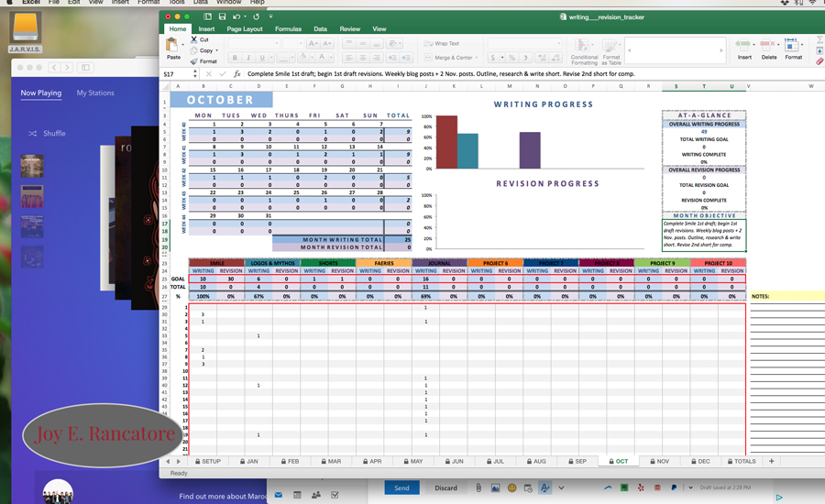
Task: Click the insert picture icon in mail window
Action: click(x=495, y=488)
